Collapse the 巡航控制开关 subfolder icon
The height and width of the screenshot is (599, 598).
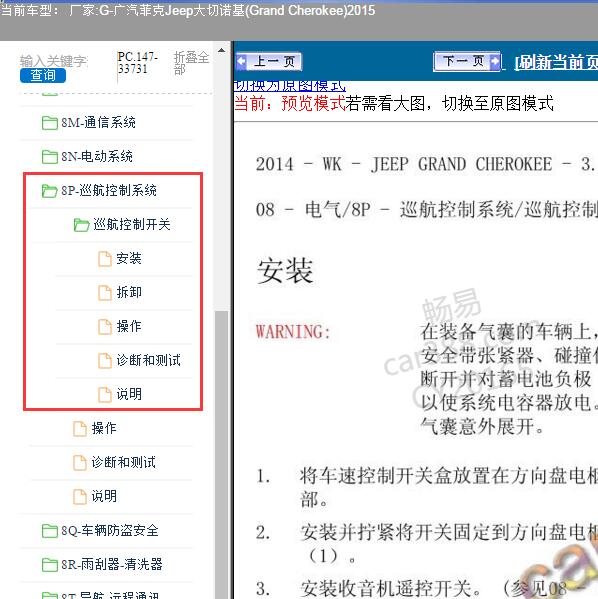coord(81,225)
